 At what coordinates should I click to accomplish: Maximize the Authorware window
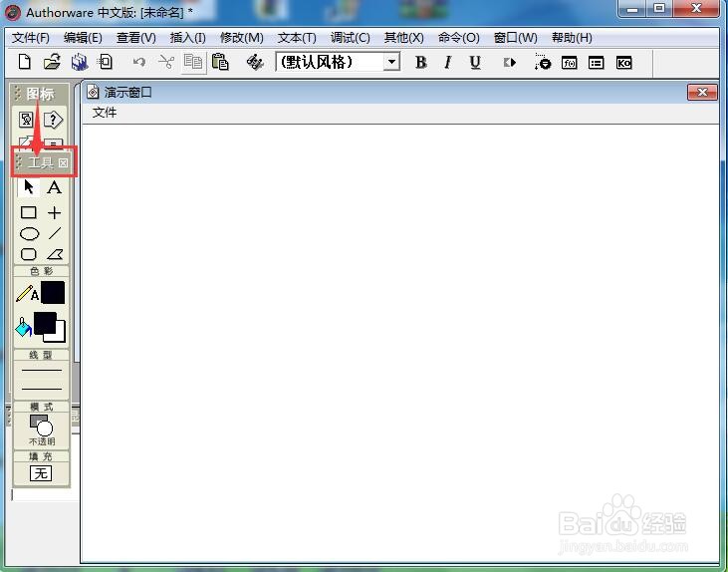click(x=659, y=8)
